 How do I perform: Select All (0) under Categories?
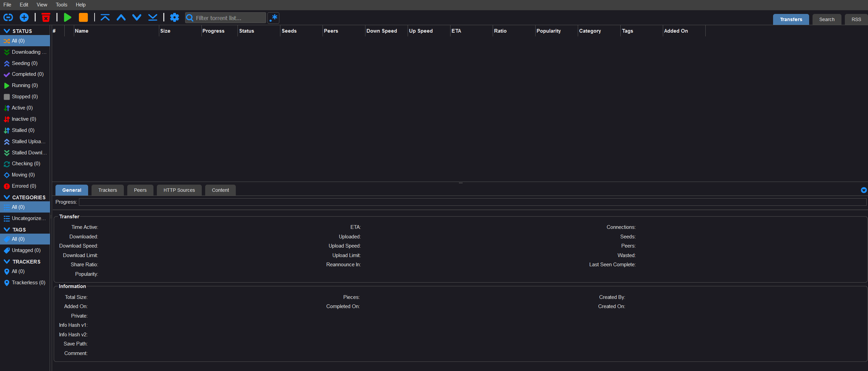coord(25,207)
